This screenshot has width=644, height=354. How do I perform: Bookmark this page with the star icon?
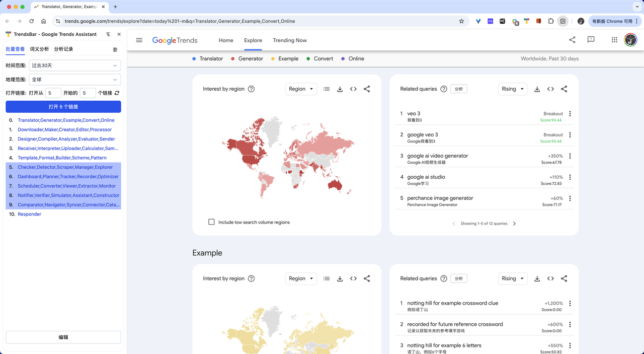[461, 21]
